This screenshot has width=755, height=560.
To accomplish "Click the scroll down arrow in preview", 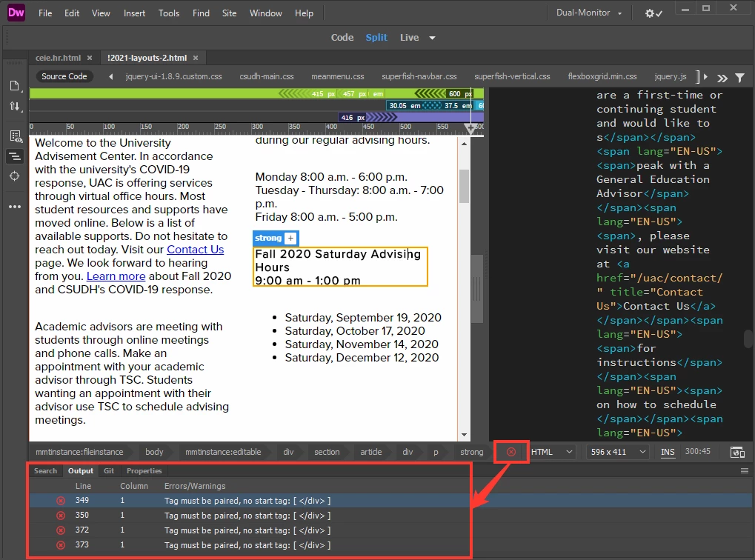I will 464,434.
